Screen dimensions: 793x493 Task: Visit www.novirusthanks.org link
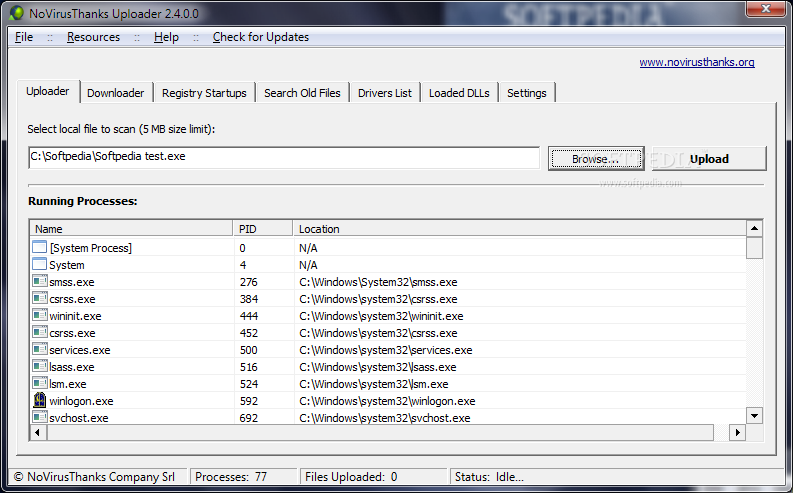coord(696,62)
